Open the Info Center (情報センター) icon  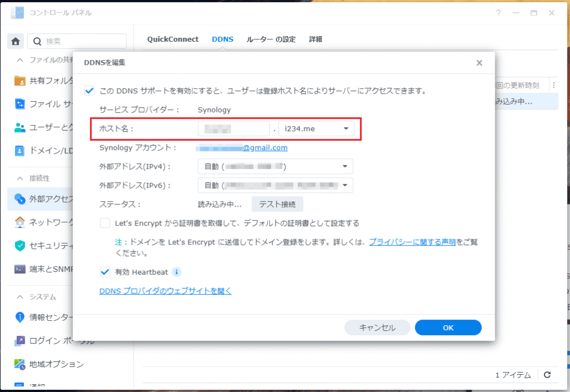[19, 317]
